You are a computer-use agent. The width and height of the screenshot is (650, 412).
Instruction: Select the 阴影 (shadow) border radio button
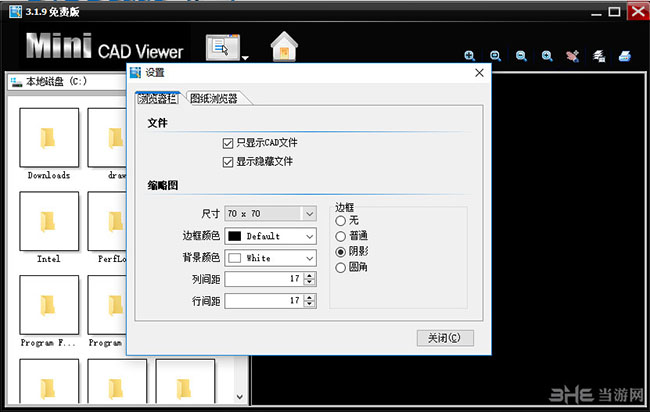click(x=340, y=252)
